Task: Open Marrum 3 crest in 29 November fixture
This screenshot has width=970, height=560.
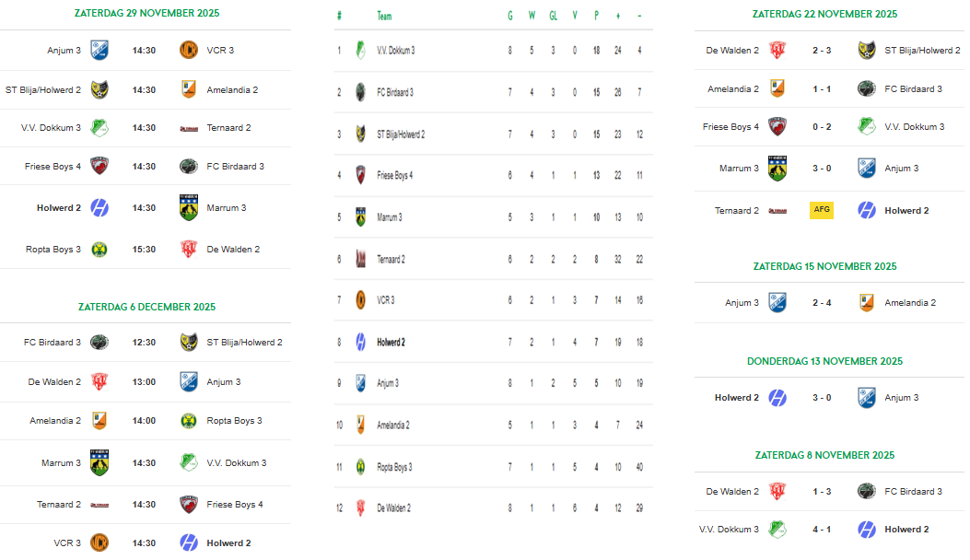Action: (x=189, y=207)
